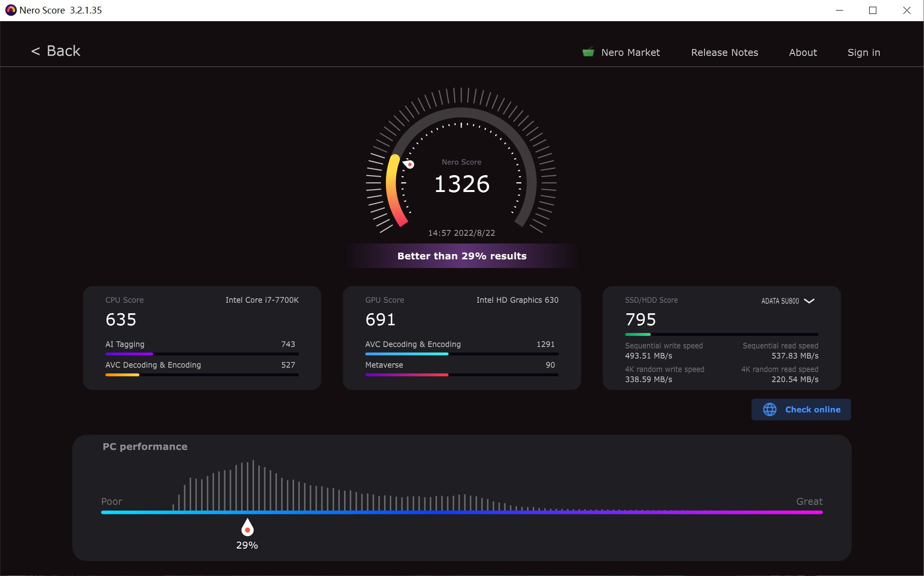This screenshot has width=924, height=576.
Task: Open the About page
Action: point(803,52)
